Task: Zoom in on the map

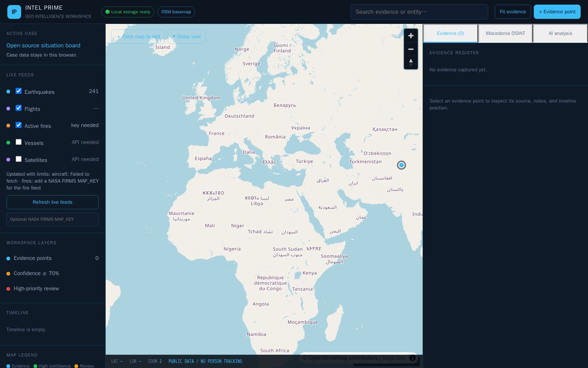Action: pyautogui.click(x=411, y=36)
